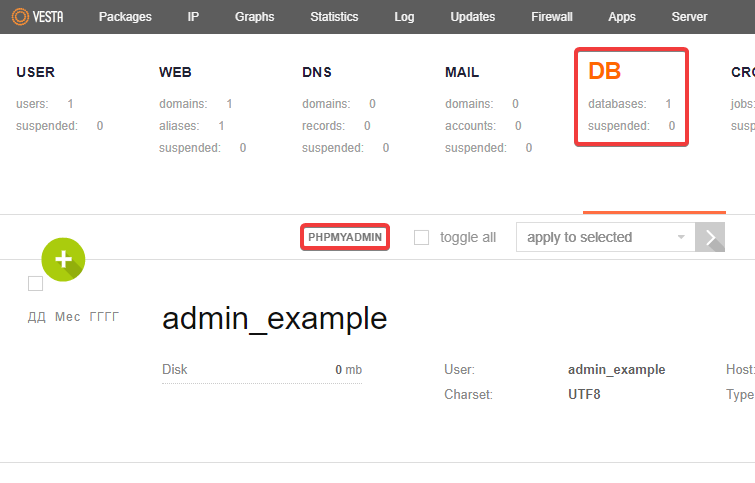Open the Graphs page
Screen dimensions: 755x483
[x=254, y=17]
